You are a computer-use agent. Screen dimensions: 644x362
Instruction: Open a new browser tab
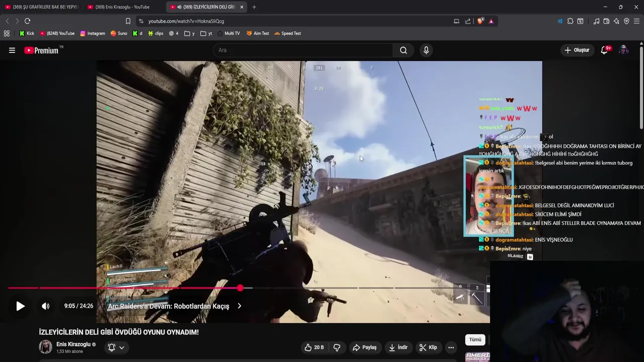254,7
